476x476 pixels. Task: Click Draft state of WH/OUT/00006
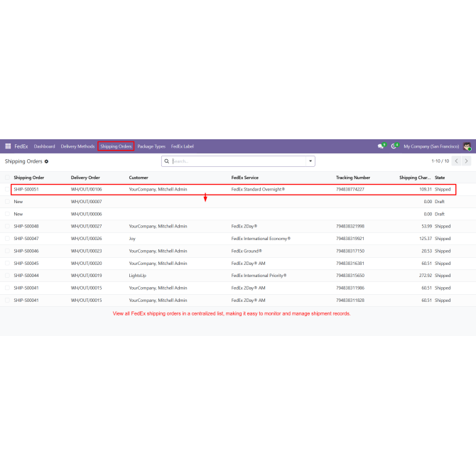(x=440, y=214)
